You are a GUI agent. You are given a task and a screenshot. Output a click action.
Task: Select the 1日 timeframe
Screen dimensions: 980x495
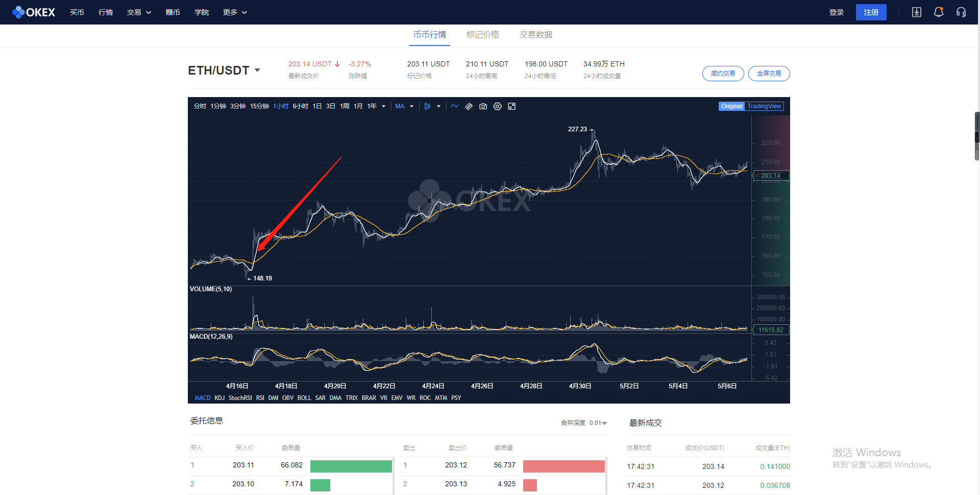(x=316, y=106)
